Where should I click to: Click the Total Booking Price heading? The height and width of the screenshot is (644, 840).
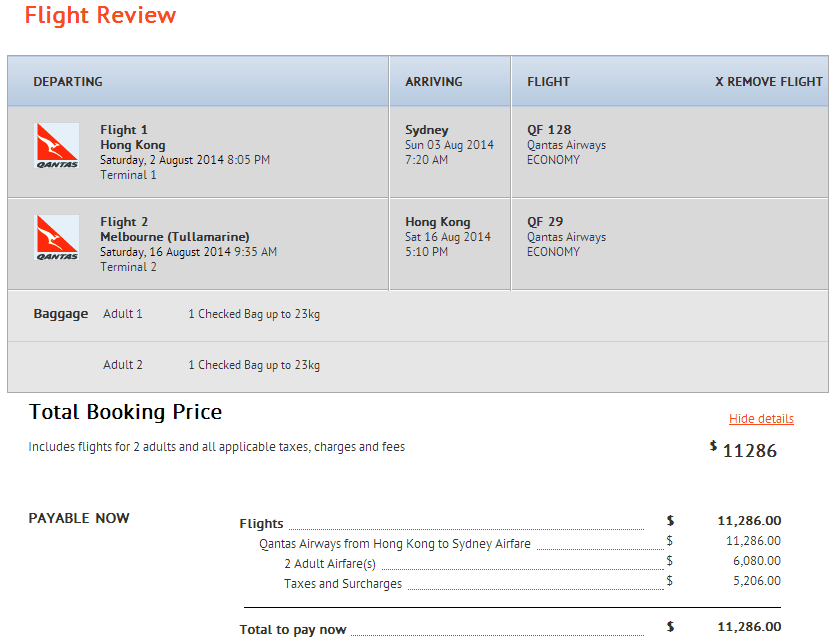pyautogui.click(x=125, y=412)
